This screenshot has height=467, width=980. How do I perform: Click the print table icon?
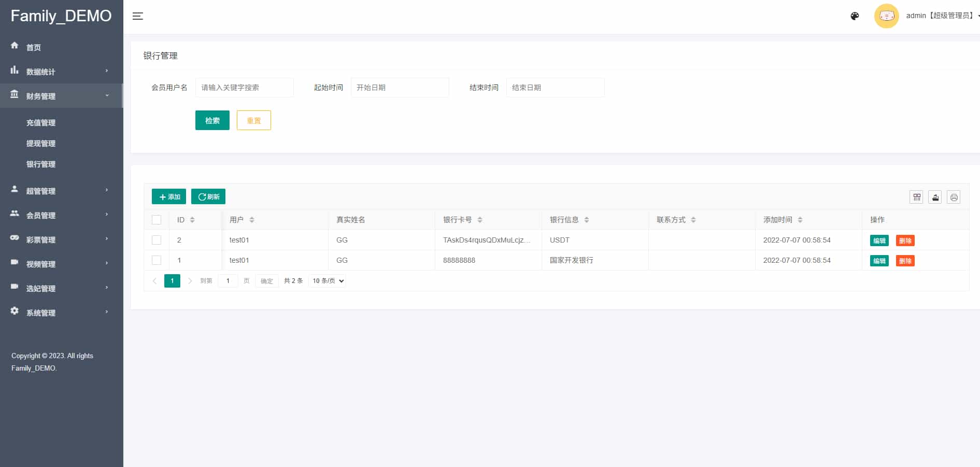954,197
